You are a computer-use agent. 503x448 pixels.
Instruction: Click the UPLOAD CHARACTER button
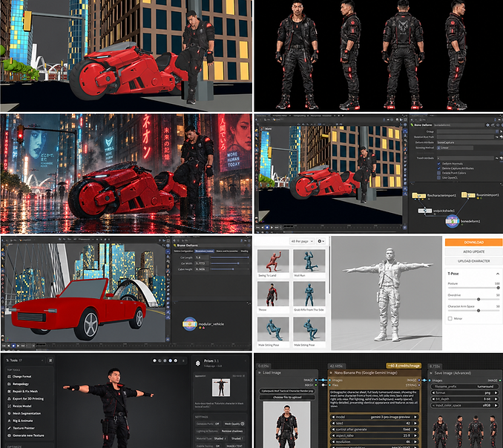point(473,261)
